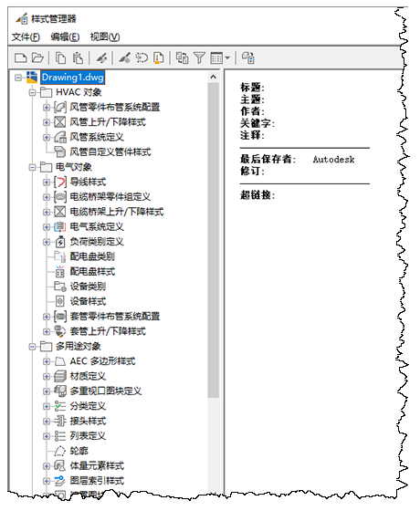Select the HVAC 对象 folder label

79,92
